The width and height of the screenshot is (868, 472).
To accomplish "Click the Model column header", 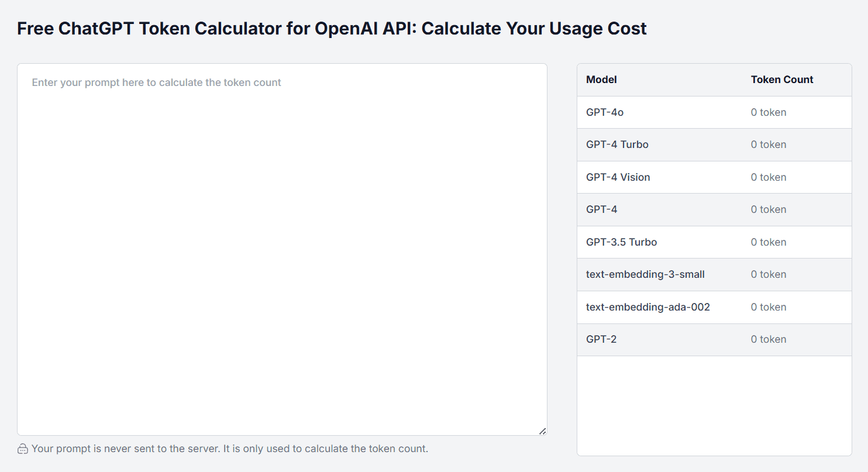I will pos(601,80).
